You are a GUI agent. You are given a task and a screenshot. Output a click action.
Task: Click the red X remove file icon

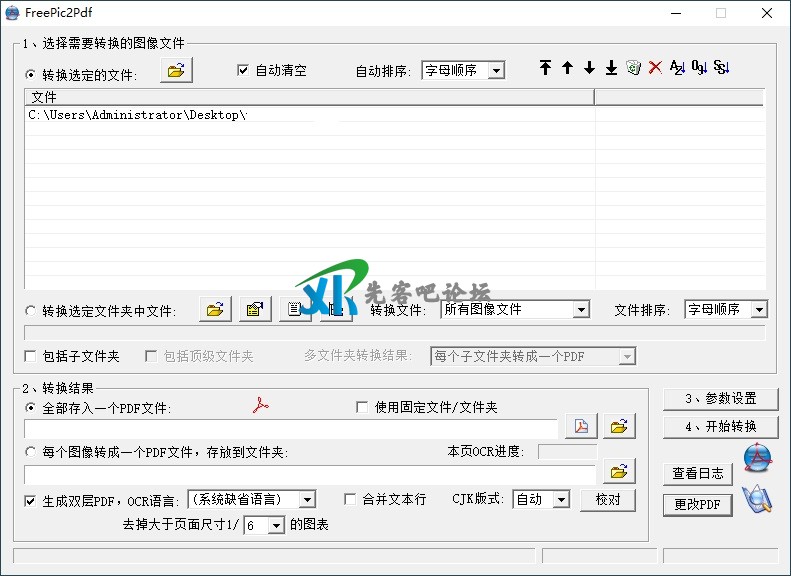coord(655,68)
